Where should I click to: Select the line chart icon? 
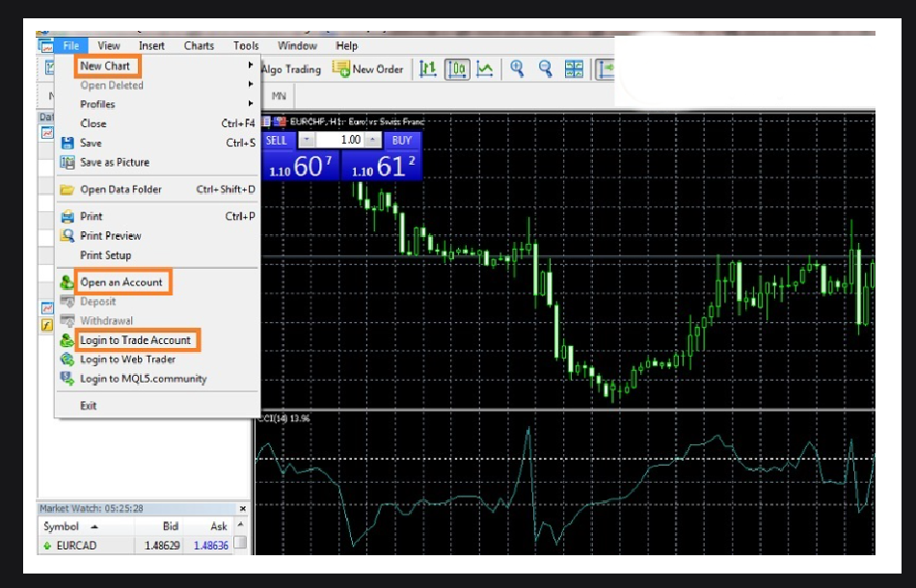485,68
